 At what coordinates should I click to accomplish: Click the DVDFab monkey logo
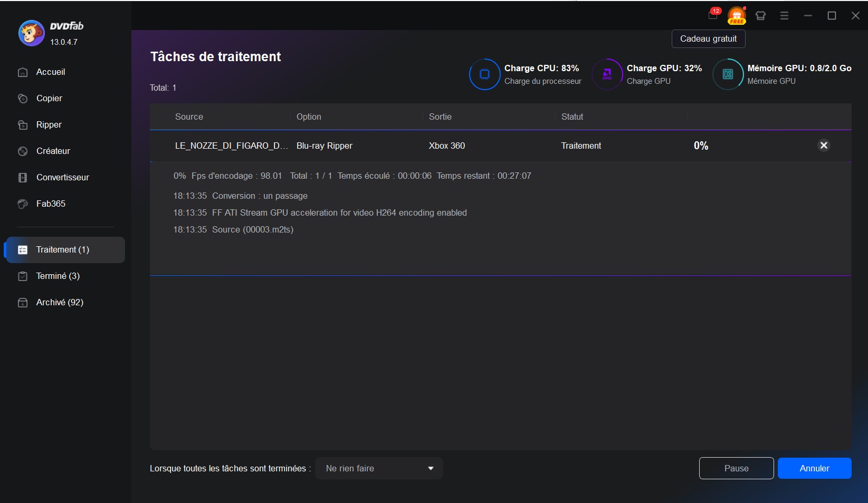point(31,33)
